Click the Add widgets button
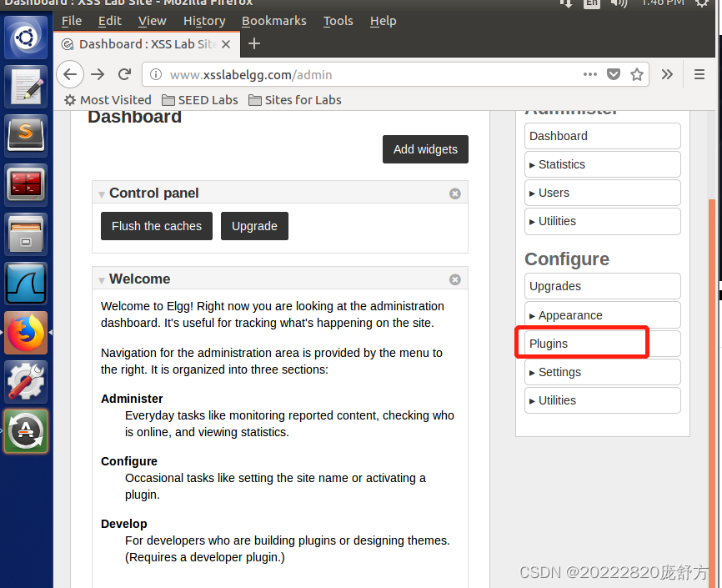The height and width of the screenshot is (588, 722). 425,149
